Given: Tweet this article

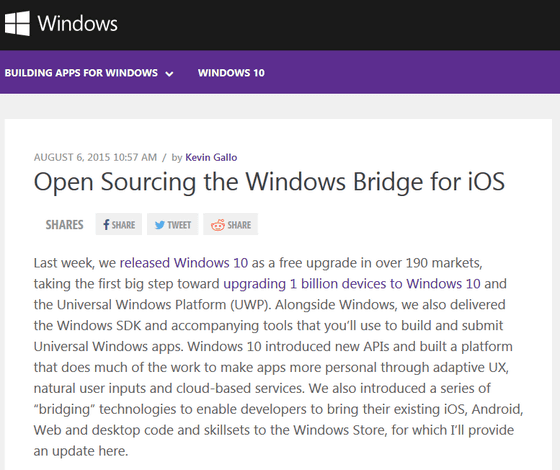Looking at the screenshot, I should click(x=172, y=224).
